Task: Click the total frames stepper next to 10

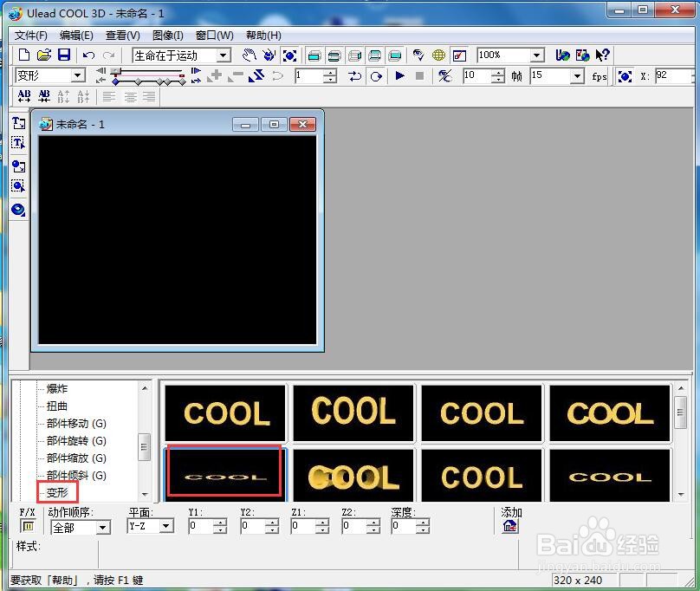Action: pos(497,75)
